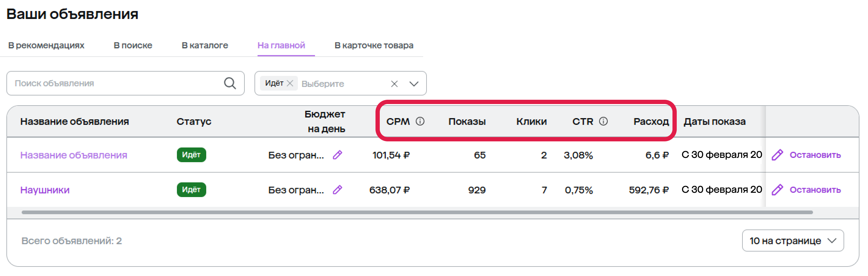Click the search magnifier icon
868x276 pixels.
click(x=230, y=83)
